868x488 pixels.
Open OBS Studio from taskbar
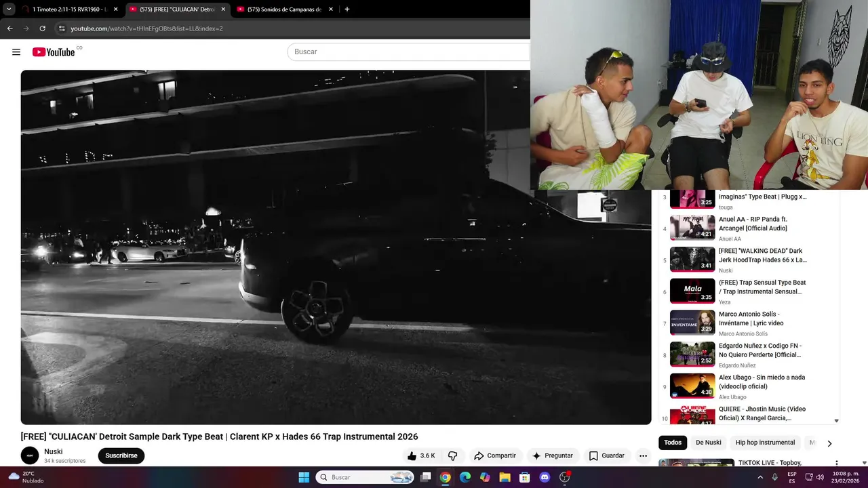pyautogui.click(x=564, y=477)
